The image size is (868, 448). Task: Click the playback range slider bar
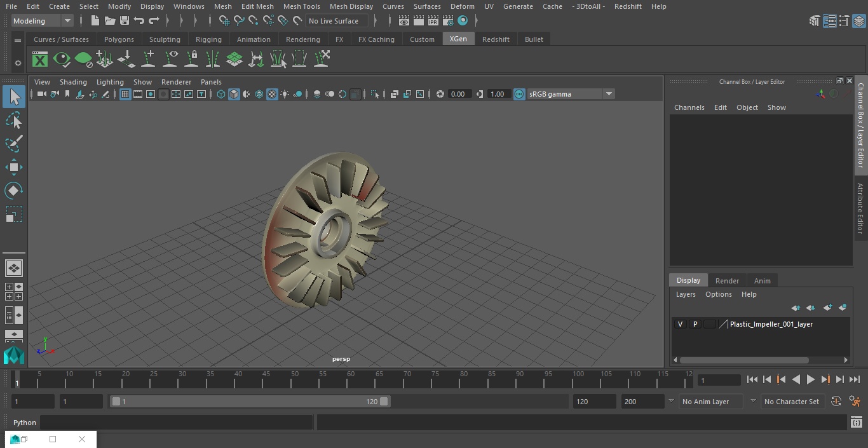coord(250,402)
